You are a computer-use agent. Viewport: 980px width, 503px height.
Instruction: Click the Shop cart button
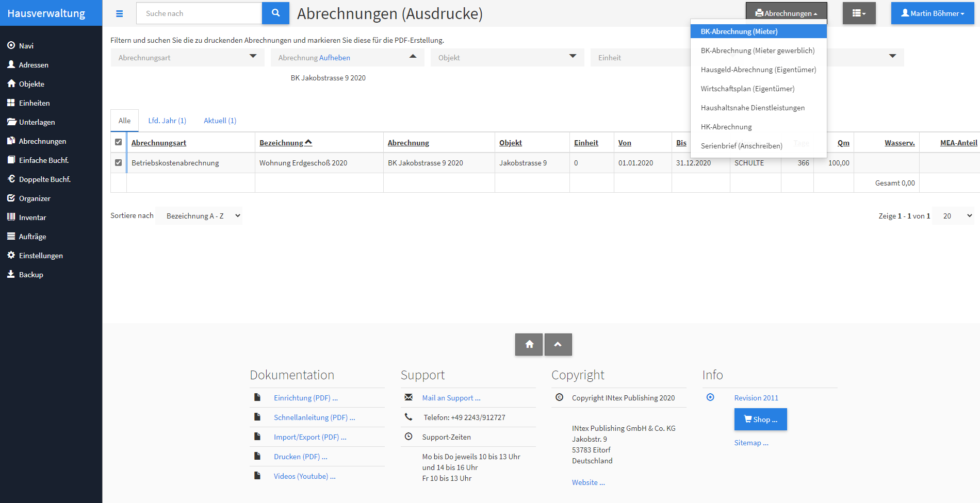(760, 420)
